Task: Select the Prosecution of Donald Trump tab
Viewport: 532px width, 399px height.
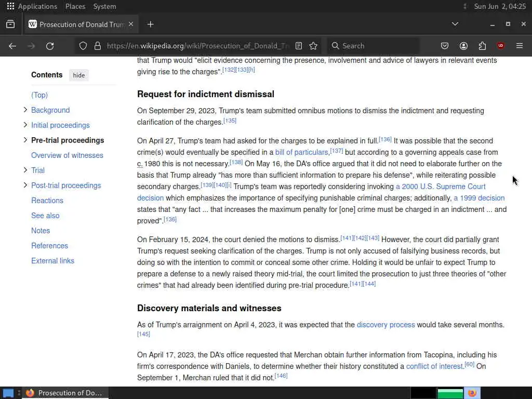Action: [x=81, y=24]
